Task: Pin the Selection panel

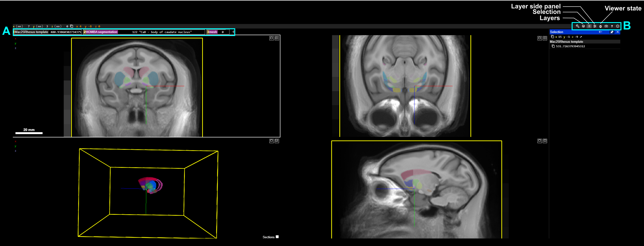Action: click(x=612, y=32)
